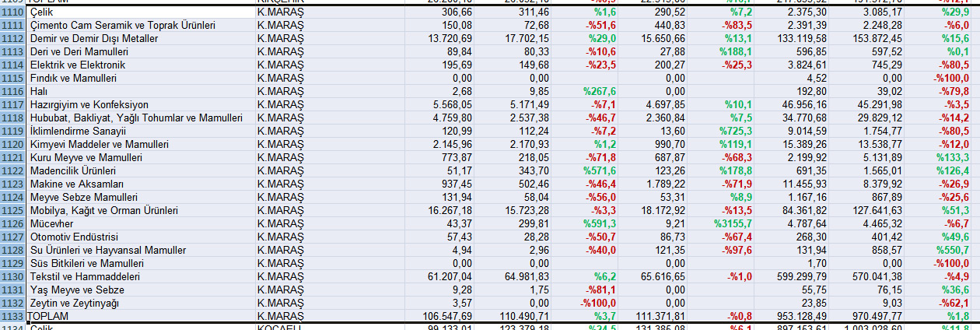Click the 'TOPLAM' cell in row 1133
Screen dimensions: 980x330
[x=141, y=317]
